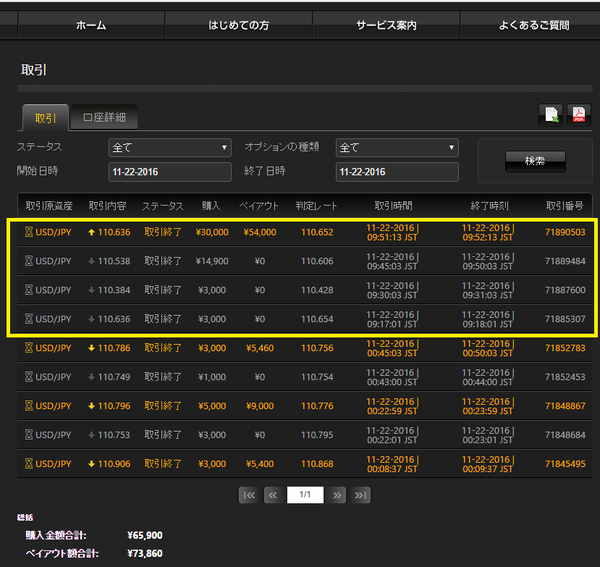Click purchase amount ¥14,900
Image resolution: width=600 pixels, height=567 pixels.
[212, 261]
